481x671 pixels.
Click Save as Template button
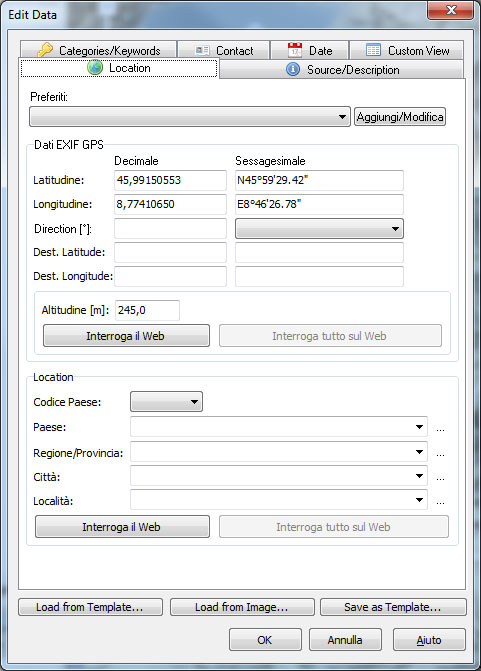coord(393,607)
